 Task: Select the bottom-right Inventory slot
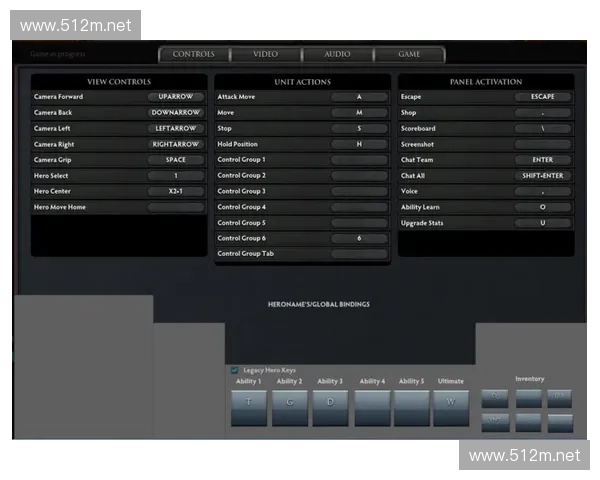point(560,422)
